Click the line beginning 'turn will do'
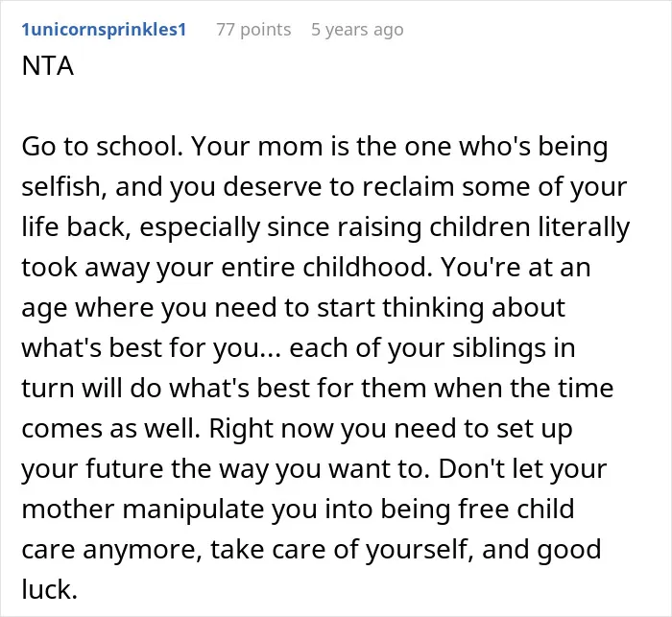 click(318, 388)
